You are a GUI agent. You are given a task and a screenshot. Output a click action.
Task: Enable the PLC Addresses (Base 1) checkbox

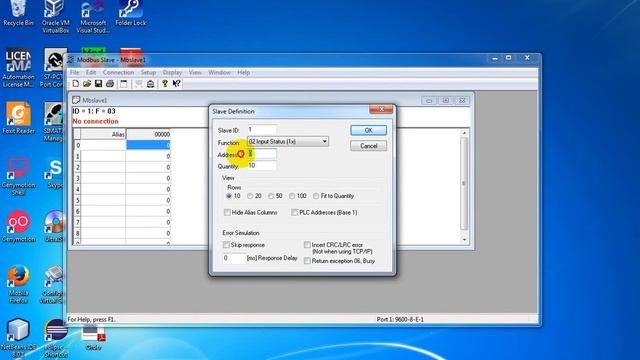tap(294, 213)
